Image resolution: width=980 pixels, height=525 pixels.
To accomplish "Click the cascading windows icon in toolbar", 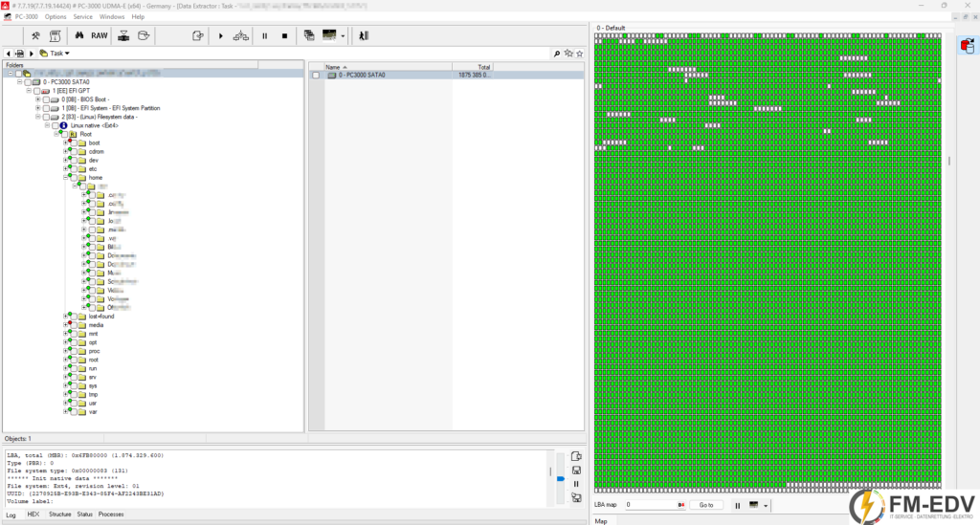I will [309, 35].
